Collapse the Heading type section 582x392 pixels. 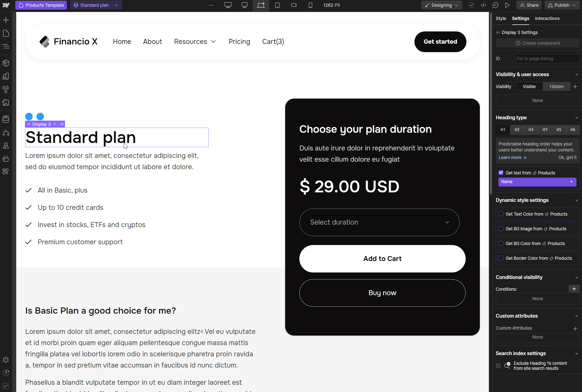click(577, 118)
